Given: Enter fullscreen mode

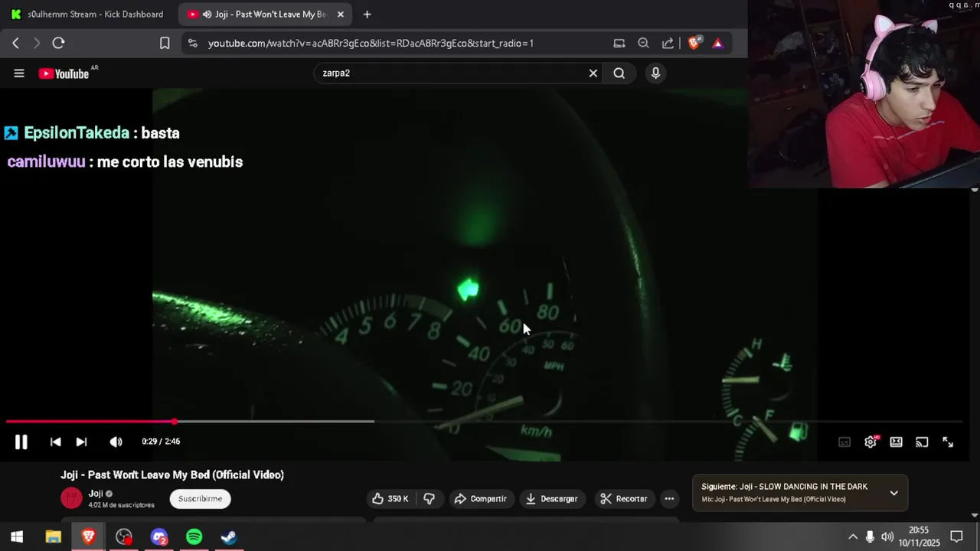Looking at the screenshot, I should point(948,442).
